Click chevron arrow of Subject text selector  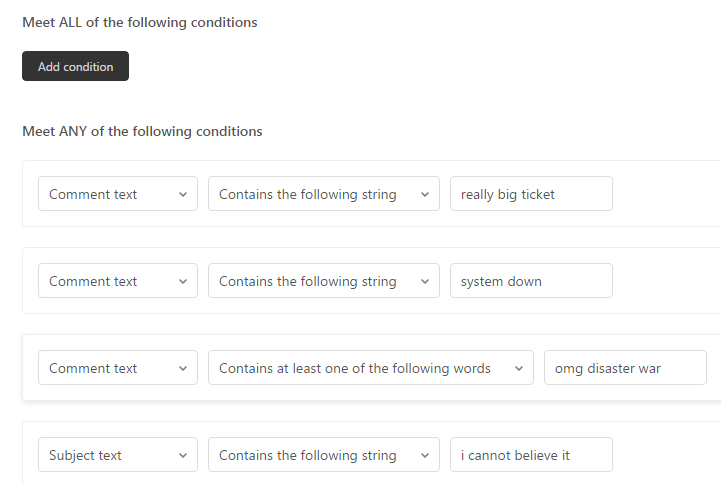[182, 456]
